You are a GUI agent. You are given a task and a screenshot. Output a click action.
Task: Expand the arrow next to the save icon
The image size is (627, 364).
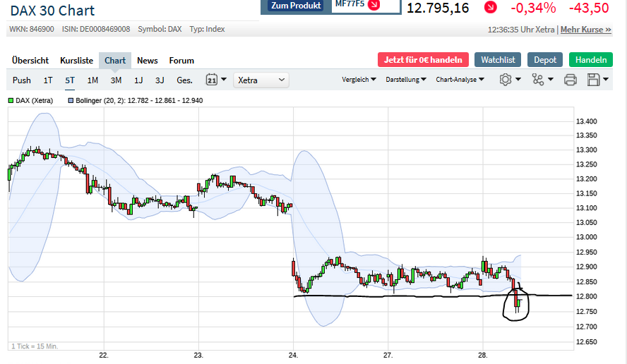click(x=606, y=79)
